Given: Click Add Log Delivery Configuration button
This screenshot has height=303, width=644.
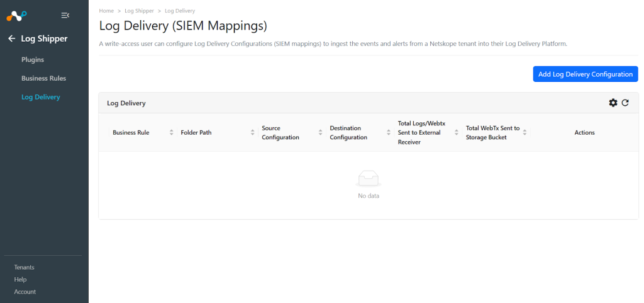Looking at the screenshot, I should pyautogui.click(x=586, y=74).
